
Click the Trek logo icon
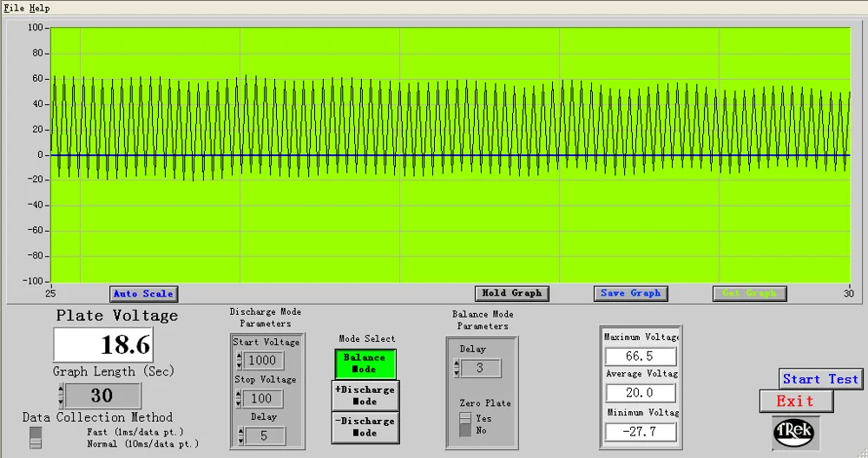click(x=795, y=432)
